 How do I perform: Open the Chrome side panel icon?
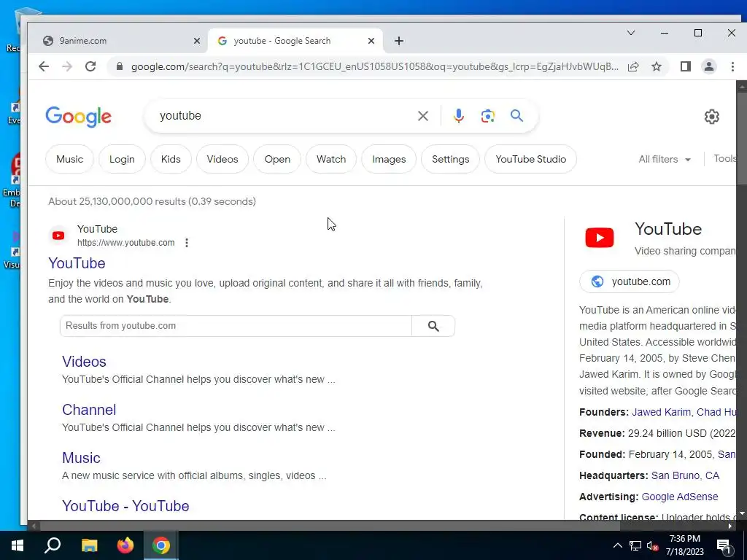pyautogui.click(x=686, y=66)
